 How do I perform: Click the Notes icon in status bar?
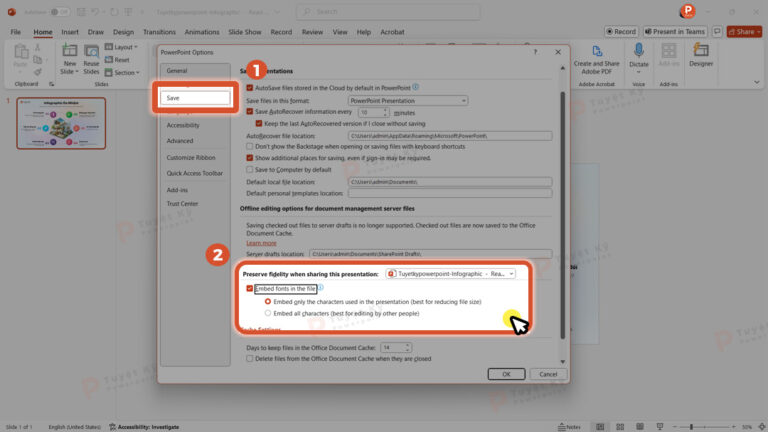(570, 427)
